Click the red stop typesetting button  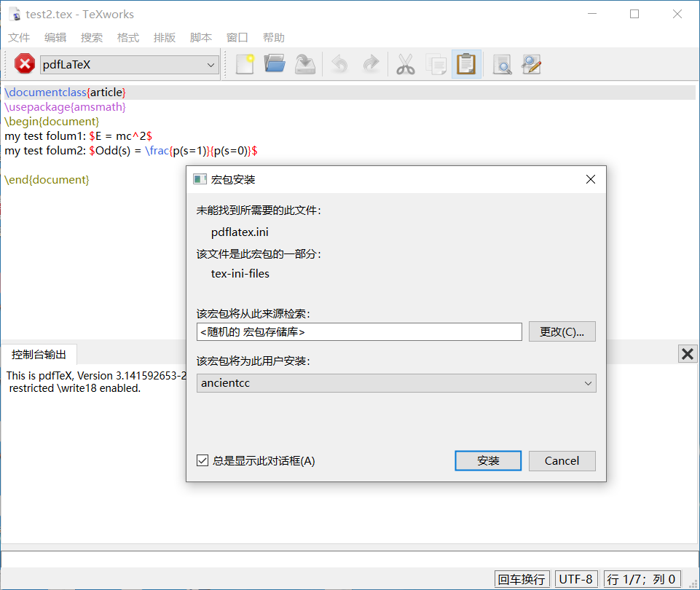point(25,65)
